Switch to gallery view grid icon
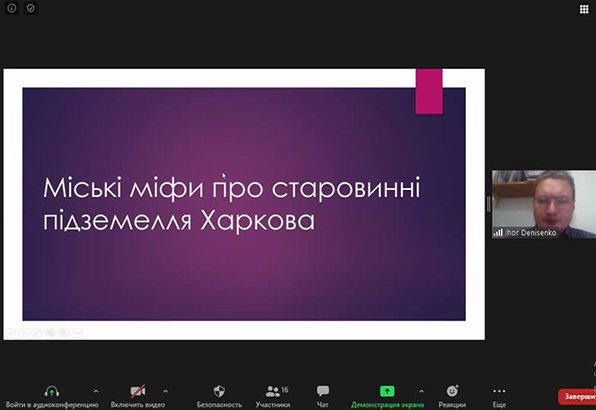The height and width of the screenshot is (410, 596). click(x=584, y=9)
